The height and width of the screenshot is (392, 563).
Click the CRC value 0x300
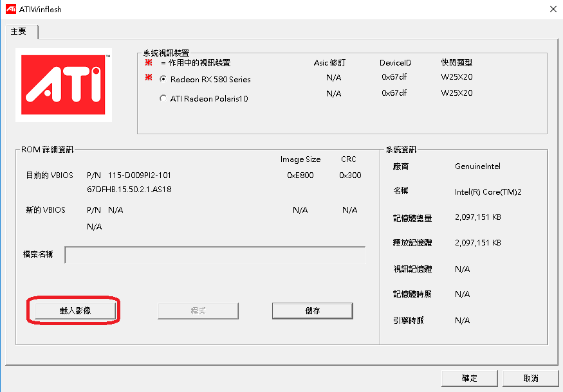(x=350, y=175)
